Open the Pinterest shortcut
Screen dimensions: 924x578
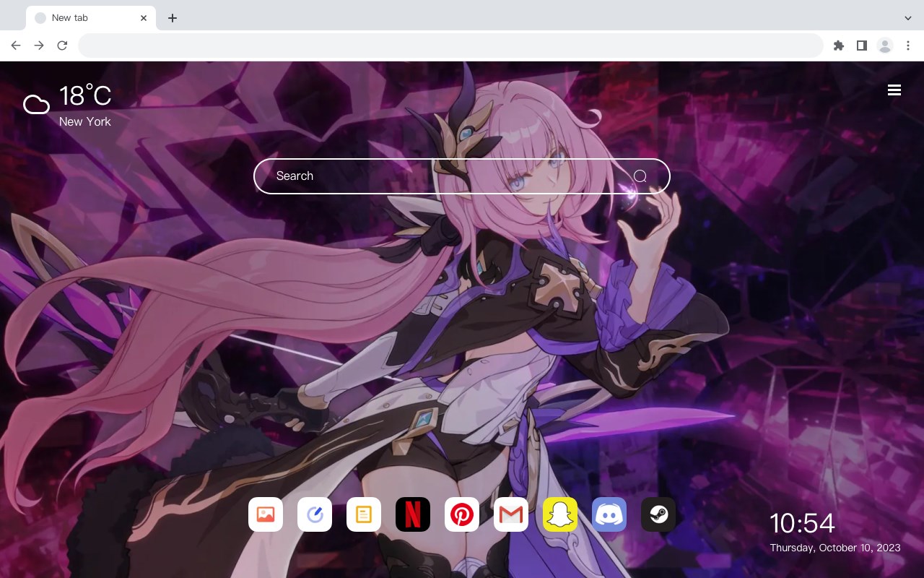(x=462, y=514)
